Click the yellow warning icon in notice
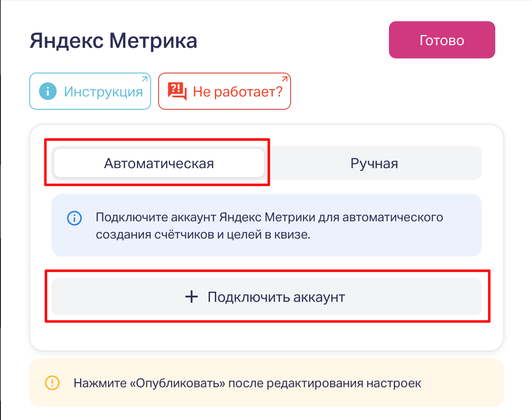The height and width of the screenshot is (420, 532). pos(52,382)
